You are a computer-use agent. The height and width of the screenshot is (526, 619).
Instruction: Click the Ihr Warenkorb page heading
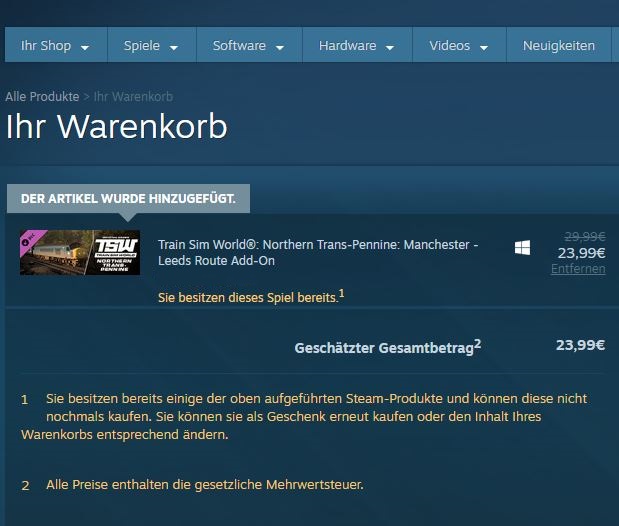coord(116,126)
